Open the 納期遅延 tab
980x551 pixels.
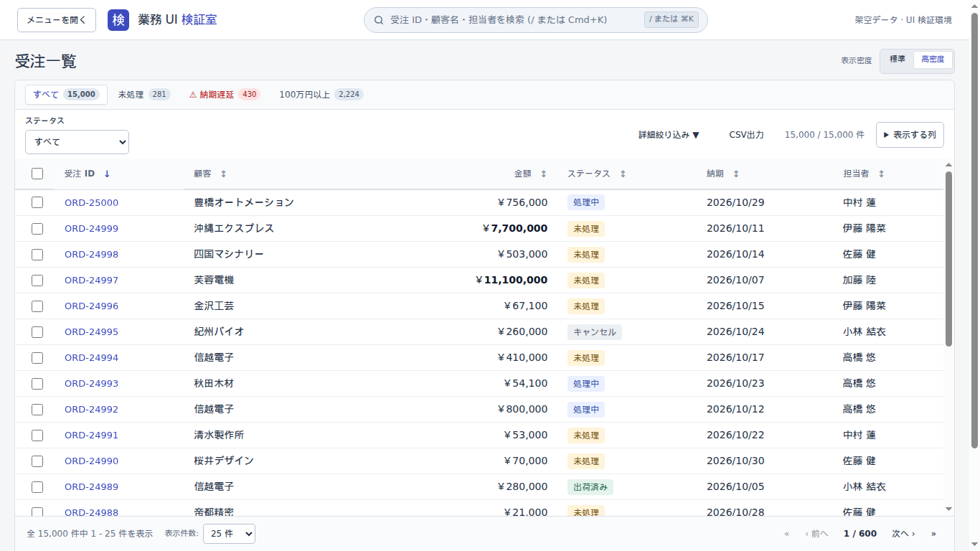point(224,95)
